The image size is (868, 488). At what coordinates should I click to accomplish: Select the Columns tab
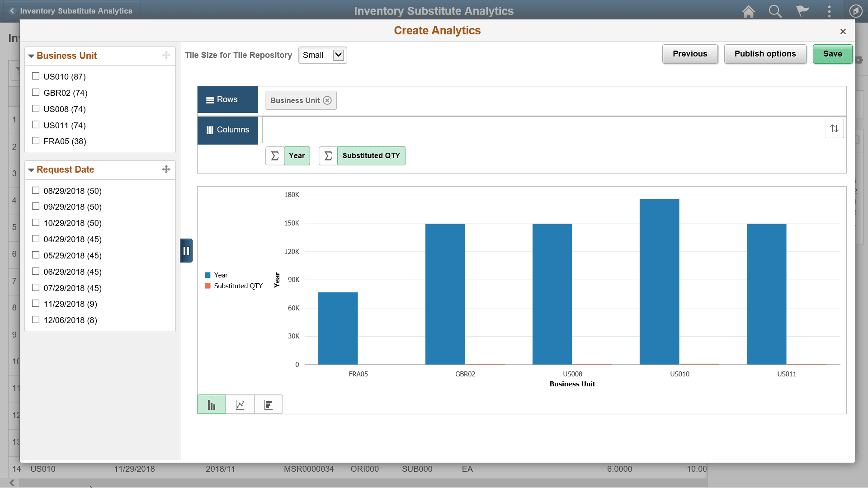coord(227,130)
